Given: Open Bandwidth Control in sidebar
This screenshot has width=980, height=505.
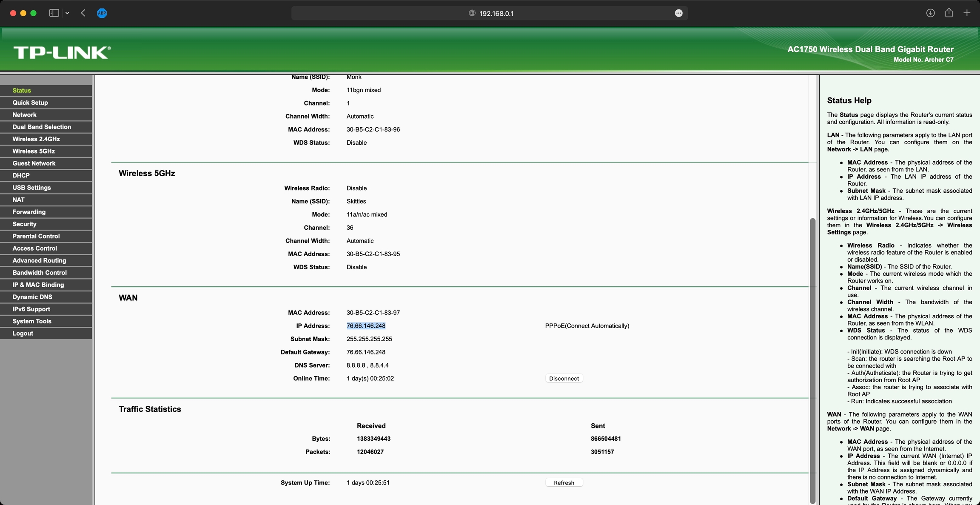Looking at the screenshot, I should [x=40, y=273].
